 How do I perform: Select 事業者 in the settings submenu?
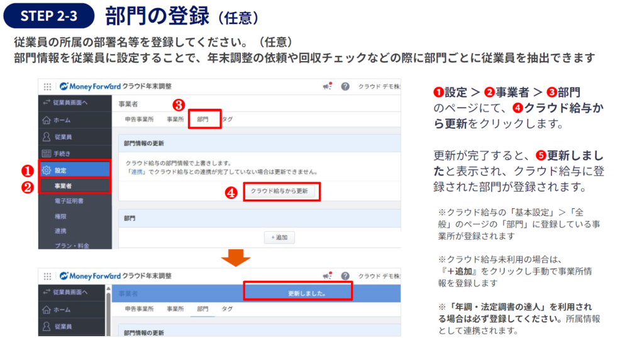(x=63, y=186)
